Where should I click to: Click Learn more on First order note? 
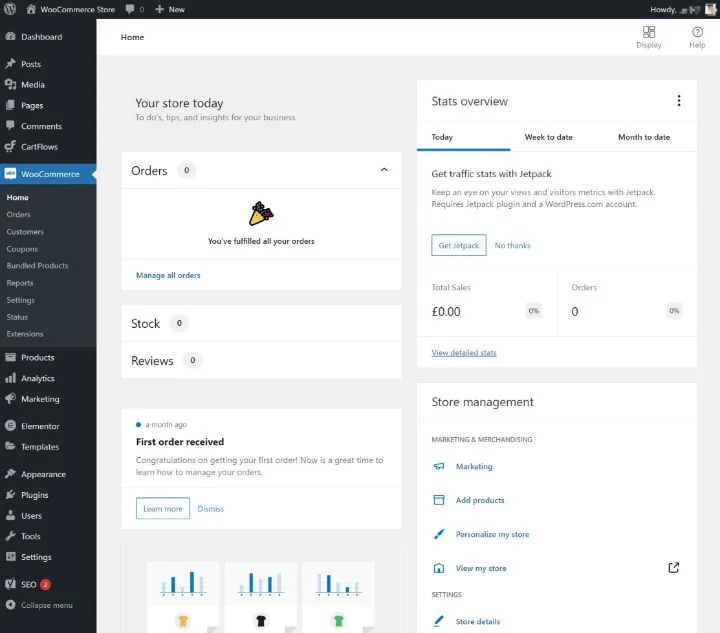[163, 508]
